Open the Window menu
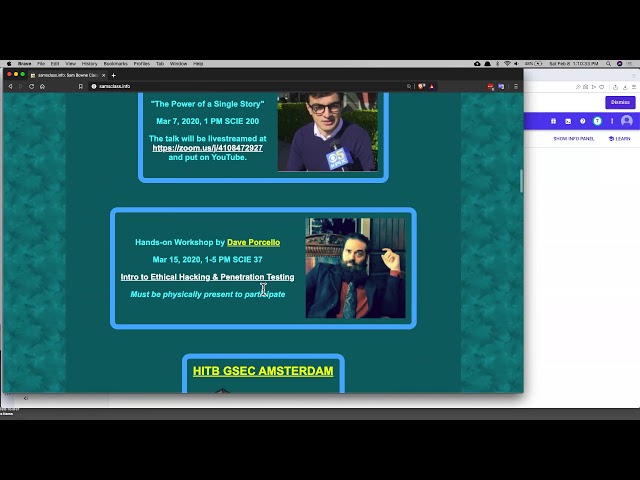The height and width of the screenshot is (480, 640). coord(178,64)
